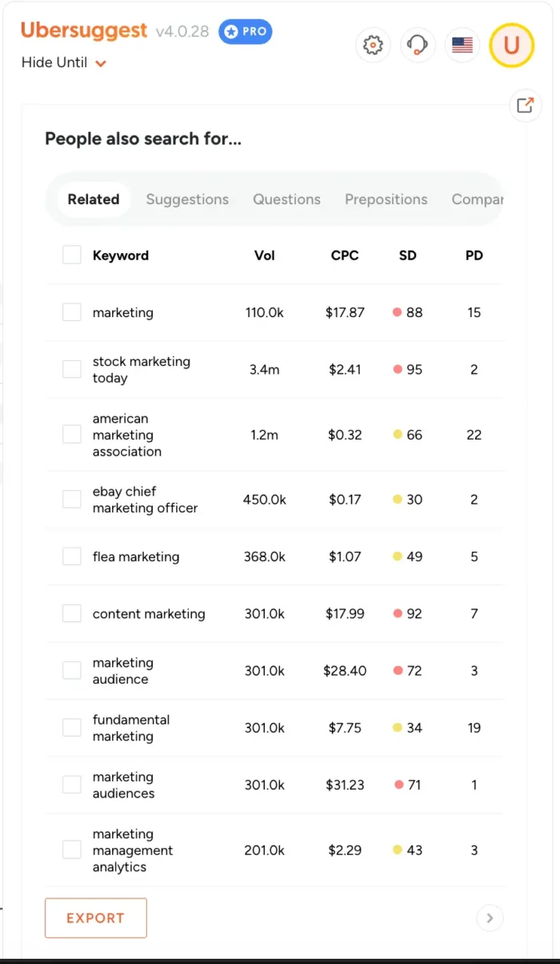Screen dimensions: 560x964
Task: Check the flea marketing checkbox
Action: tap(71, 556)
